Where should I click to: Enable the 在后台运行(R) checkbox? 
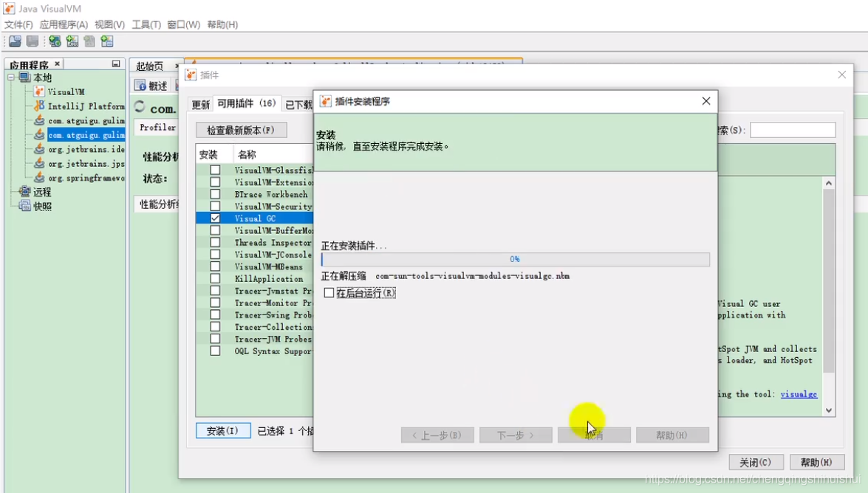(329, 293)
